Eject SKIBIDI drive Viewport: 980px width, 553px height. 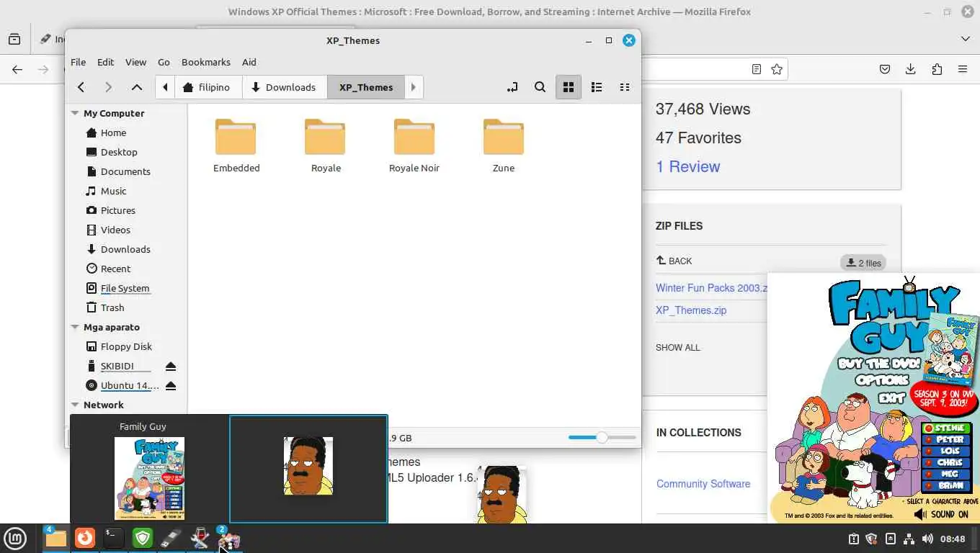(x=171, y=367)
